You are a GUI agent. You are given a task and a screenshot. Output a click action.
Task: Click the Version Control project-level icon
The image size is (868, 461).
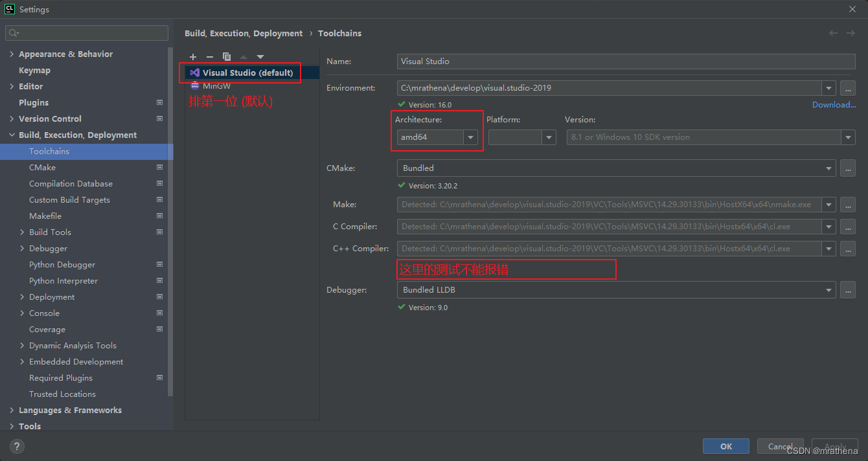[160, 118]
